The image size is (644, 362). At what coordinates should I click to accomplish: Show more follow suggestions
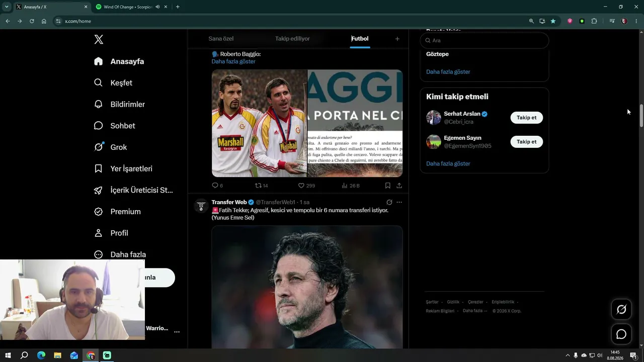[x=448, y=164]
